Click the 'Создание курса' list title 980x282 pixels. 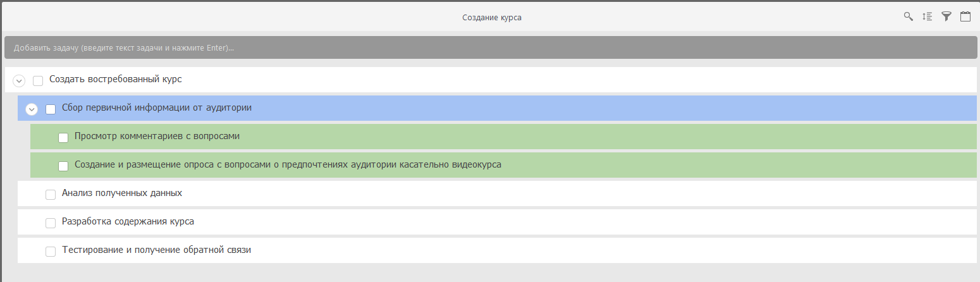click(x=492, y=18)
